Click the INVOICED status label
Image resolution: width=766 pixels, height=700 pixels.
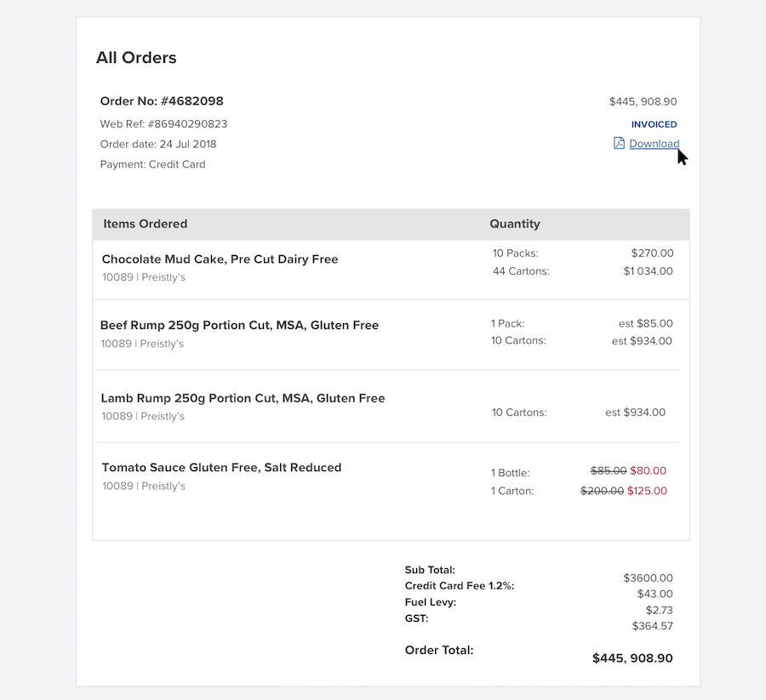[654, 124]
